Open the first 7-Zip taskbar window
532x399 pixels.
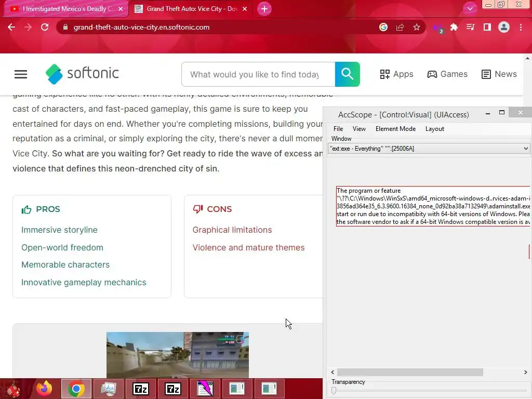pyautogui.click(x=141, y=389)
